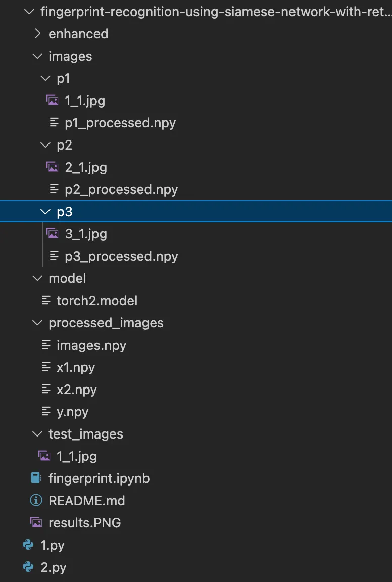Click the image icon beside 3_1.jpg

[x=52, y=233]
